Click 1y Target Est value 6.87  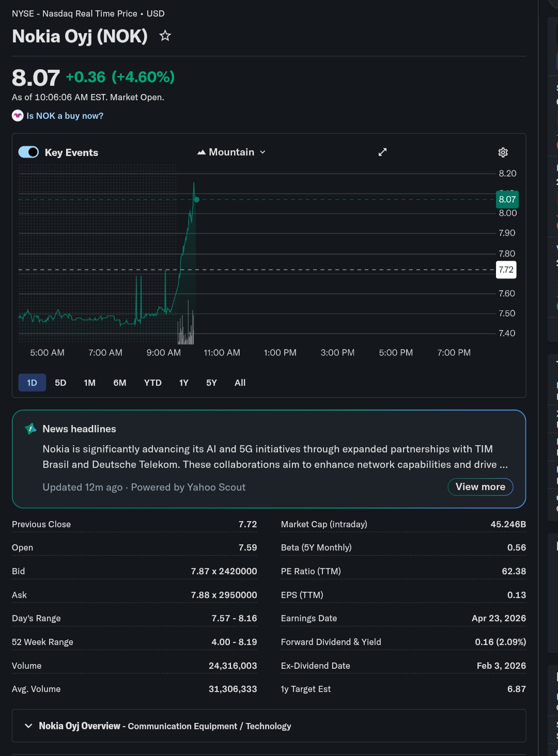tap(516, 689)
